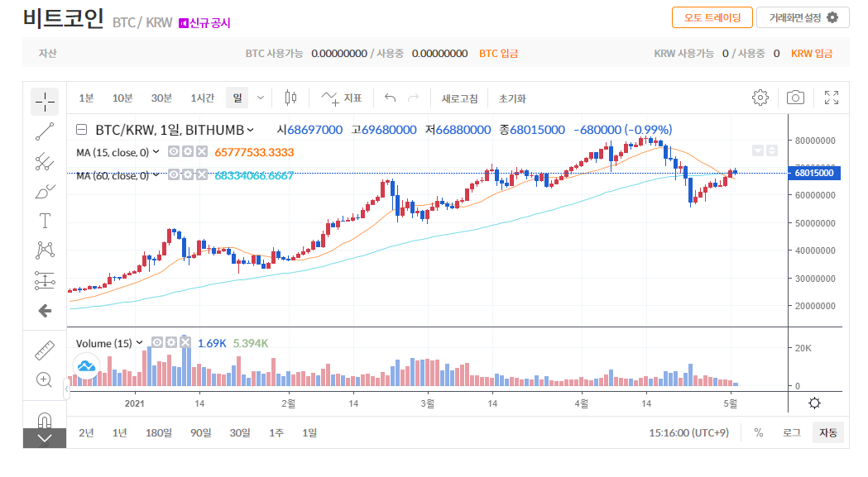
Task: Move pane down using arrow button
Action: click(x=758, y=150)
